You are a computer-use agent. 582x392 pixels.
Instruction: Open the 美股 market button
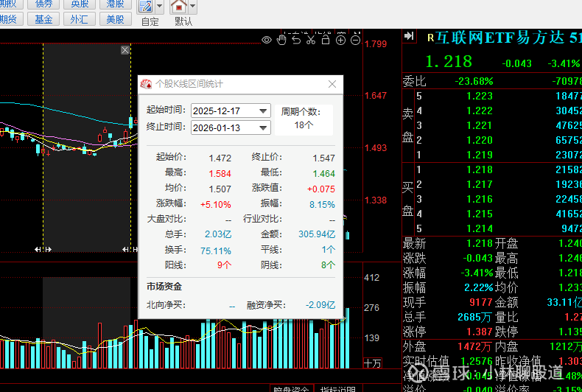click(115, 19)
